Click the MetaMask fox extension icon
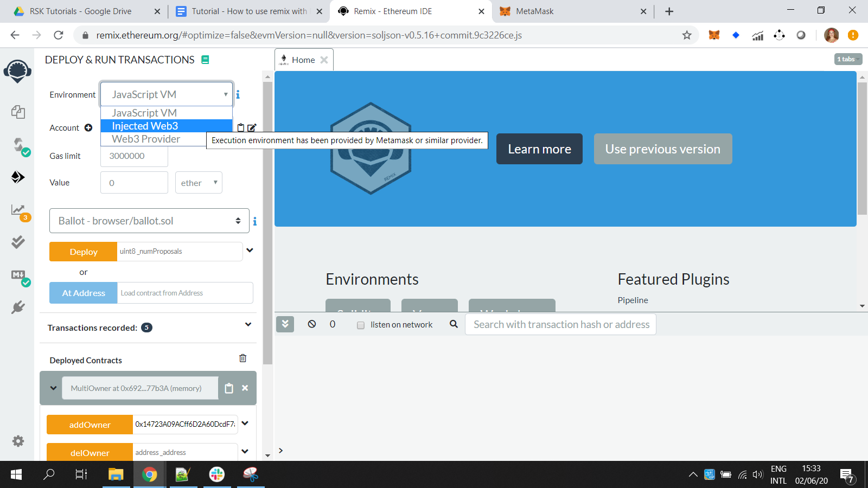 click(x=714, y=35)
